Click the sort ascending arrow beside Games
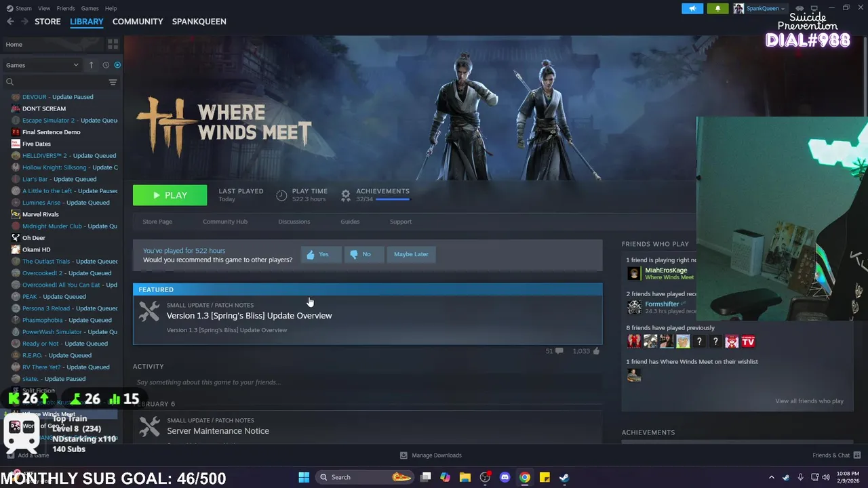This screenshot has width=868, height=488. tap(91, 65)
